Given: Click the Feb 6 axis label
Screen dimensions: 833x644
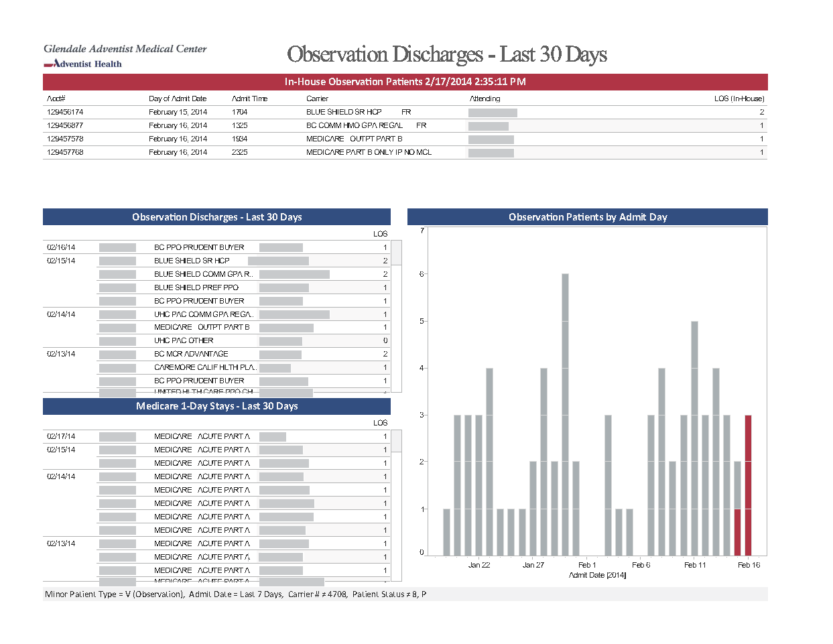Looking at the screenshot, I should pos(641,565).
